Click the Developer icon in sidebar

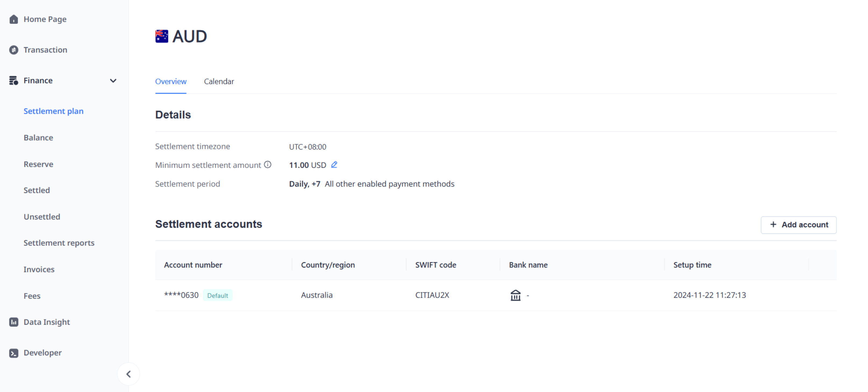coord(13,352)
